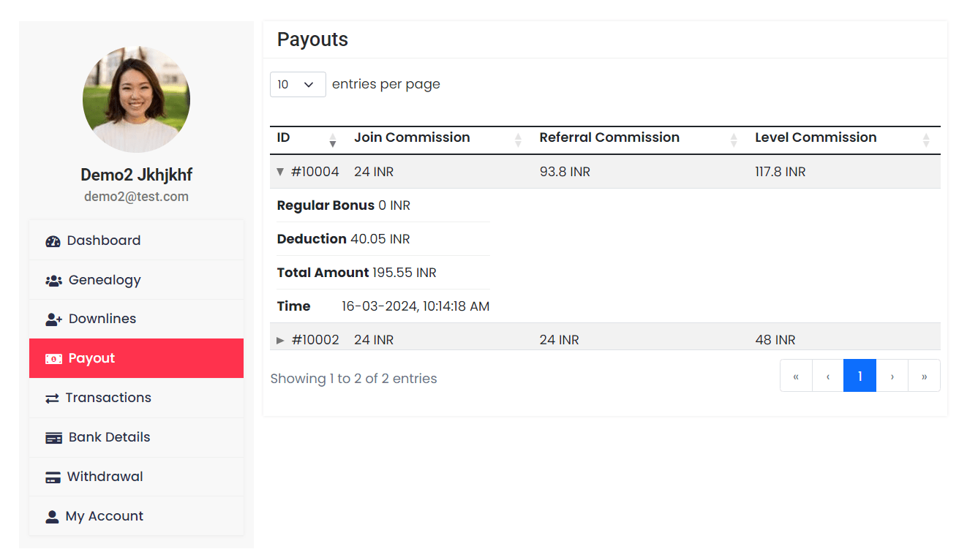The height and width of the screenshot is (560, 978).
Task: Navigate to Bank Details page
Action: point(108,436)
